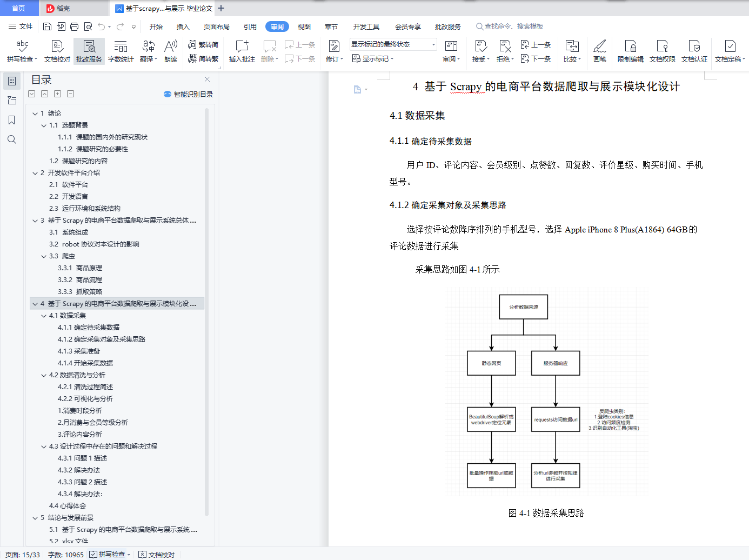The width and height of the screenshot is (749, 560).
Task: Click the Undo arrow icon
Action: tap(102, 26)
